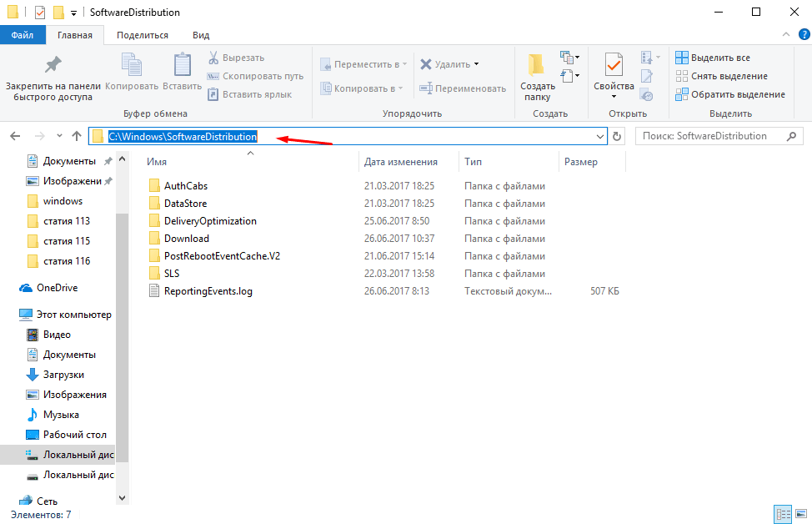Expand the Свойства dropdown arrow

tap(614, 97)
